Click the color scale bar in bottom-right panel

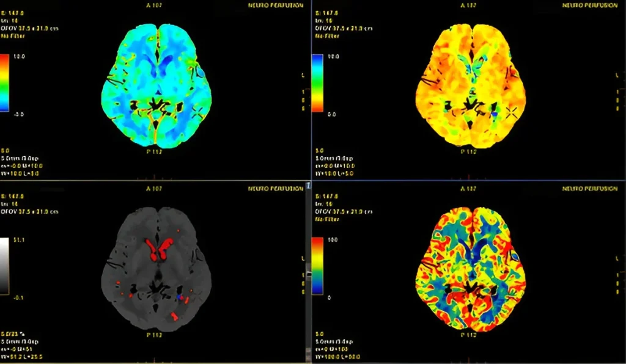pos(317,266)
